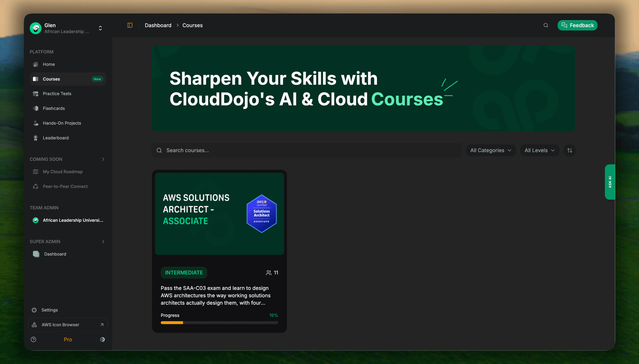Go to Practice Tests page

click(68, 94)
